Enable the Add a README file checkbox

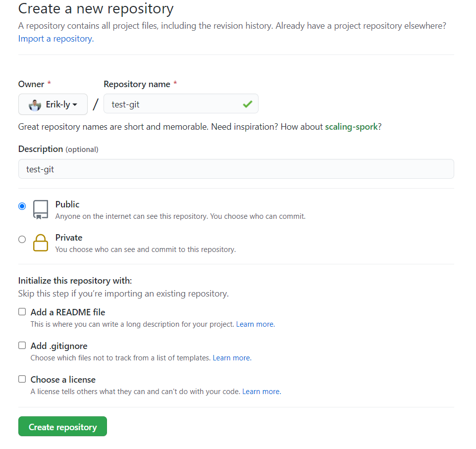tap(22, 311)
